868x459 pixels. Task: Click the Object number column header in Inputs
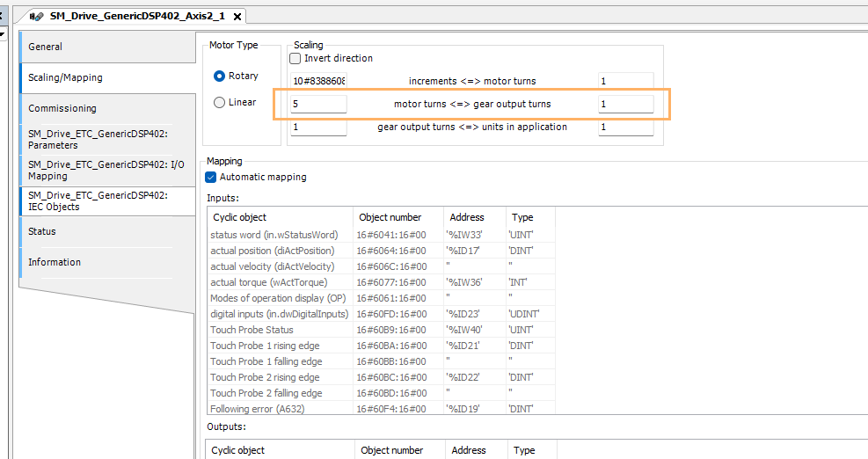[x=390, y=217]
